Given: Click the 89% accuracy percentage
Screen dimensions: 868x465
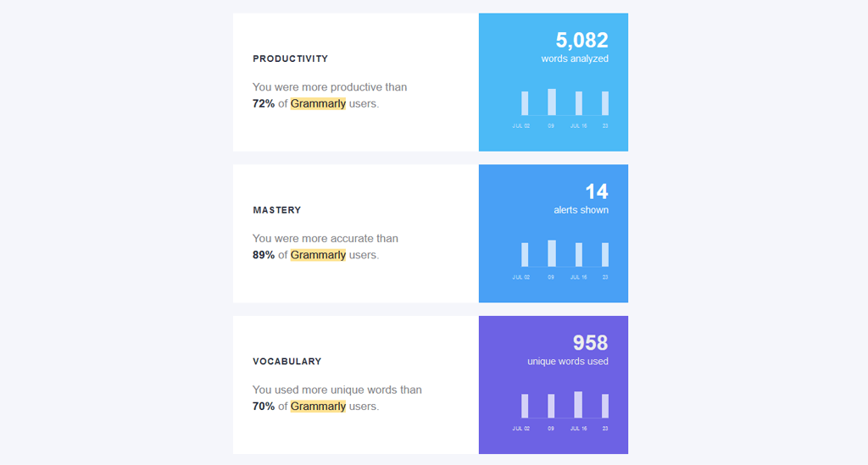Looking at the screenshot, I should (x=264, y=255).
